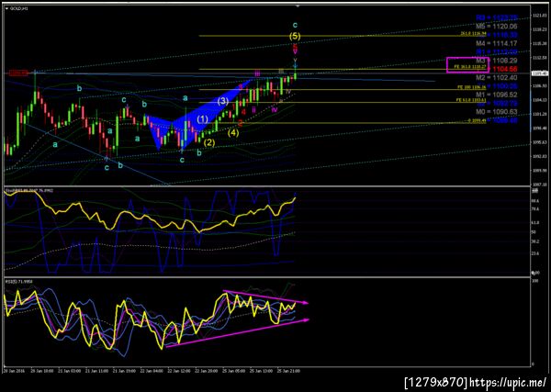Select upper magenta trendline on RSI panel

click(265, 297)
